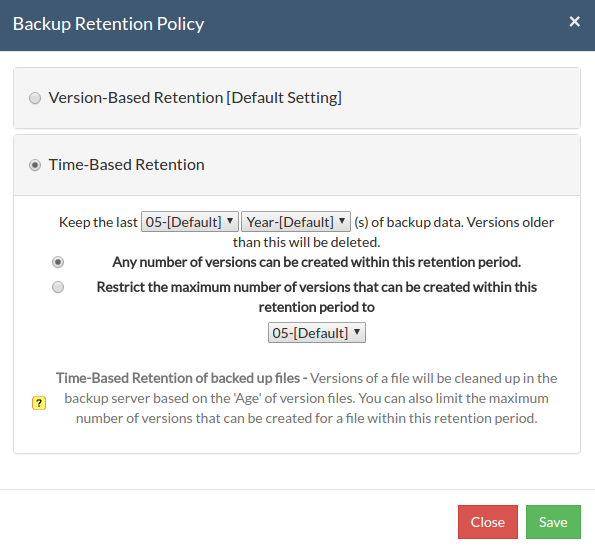
Task: Choose 'Any number of versions' radio option
Action: pyautogui.click(x=58, y=262)
